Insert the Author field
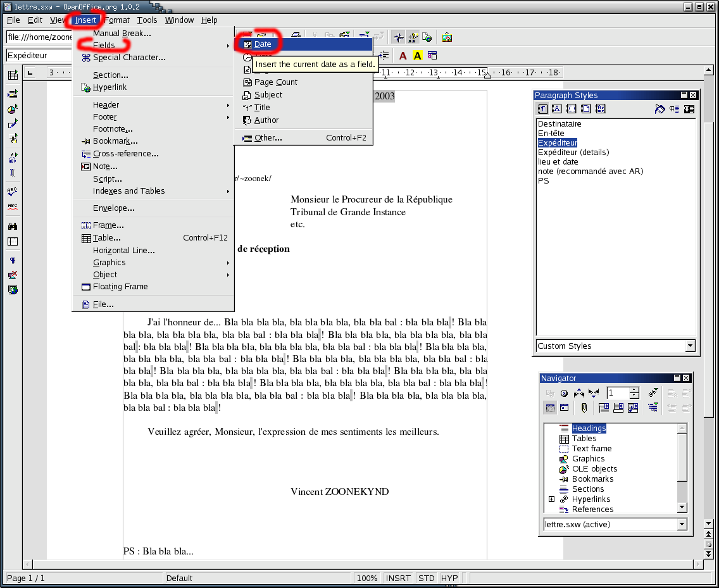The width and height of the screenshot is (719, 588). (304, 120)
